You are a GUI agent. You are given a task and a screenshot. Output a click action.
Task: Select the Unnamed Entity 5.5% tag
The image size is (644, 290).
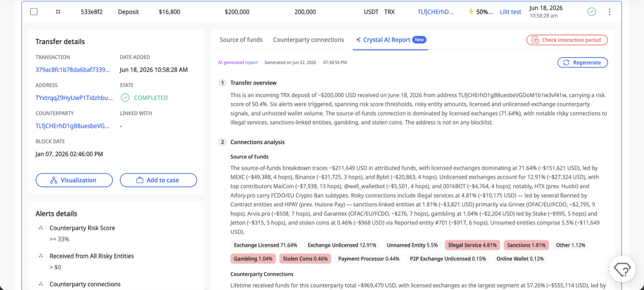[x=412, y=245]
